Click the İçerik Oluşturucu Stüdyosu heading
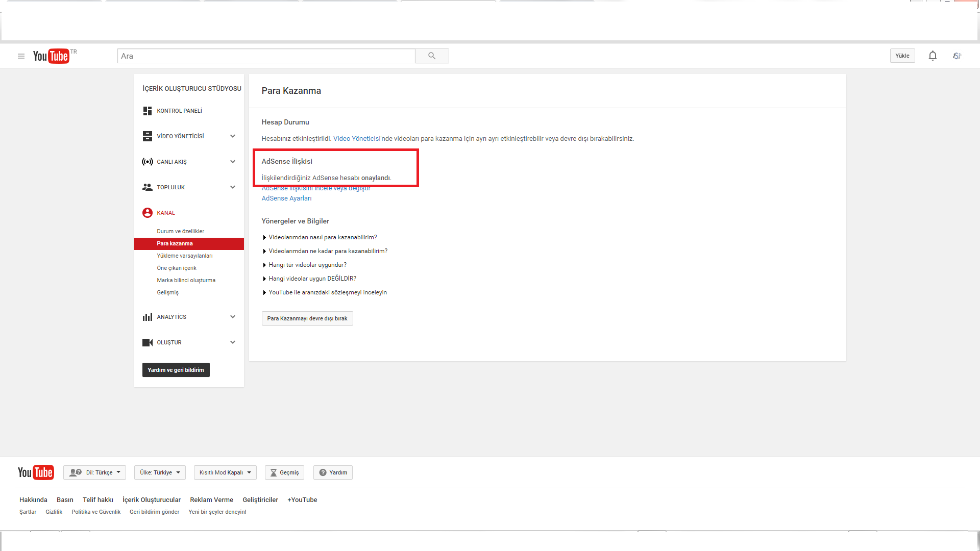Screen dimensions: 980x551 pyautogui.click(x=192, y=89)
